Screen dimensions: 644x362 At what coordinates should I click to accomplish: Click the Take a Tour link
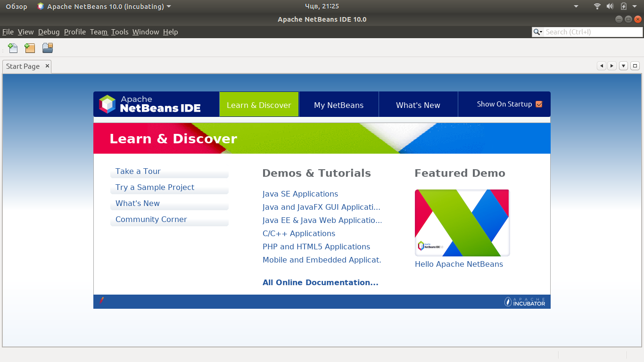tap(138, 171)
